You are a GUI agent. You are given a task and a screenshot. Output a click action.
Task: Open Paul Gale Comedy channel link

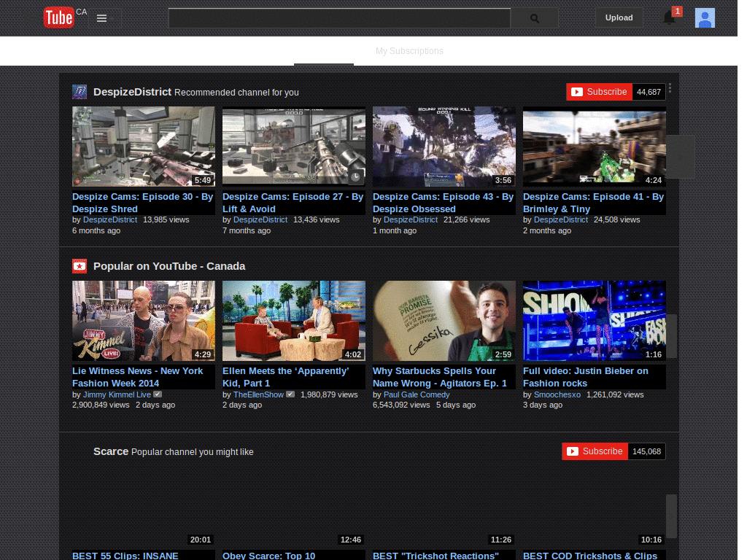pos(417,394)
